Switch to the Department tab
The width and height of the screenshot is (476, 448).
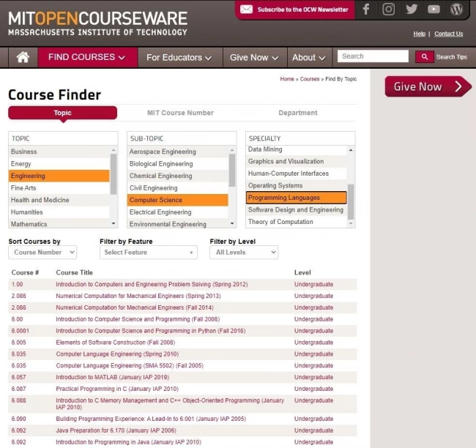tap(298, 113)
